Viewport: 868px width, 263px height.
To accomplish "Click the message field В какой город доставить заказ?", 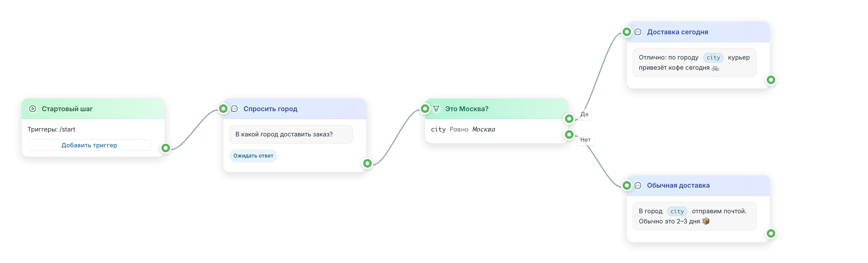I will (291, 134).
